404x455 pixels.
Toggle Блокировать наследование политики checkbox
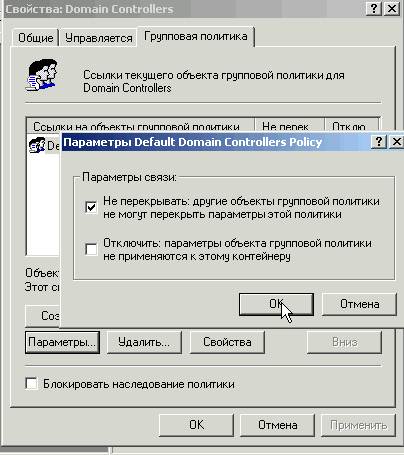[31, 383]
